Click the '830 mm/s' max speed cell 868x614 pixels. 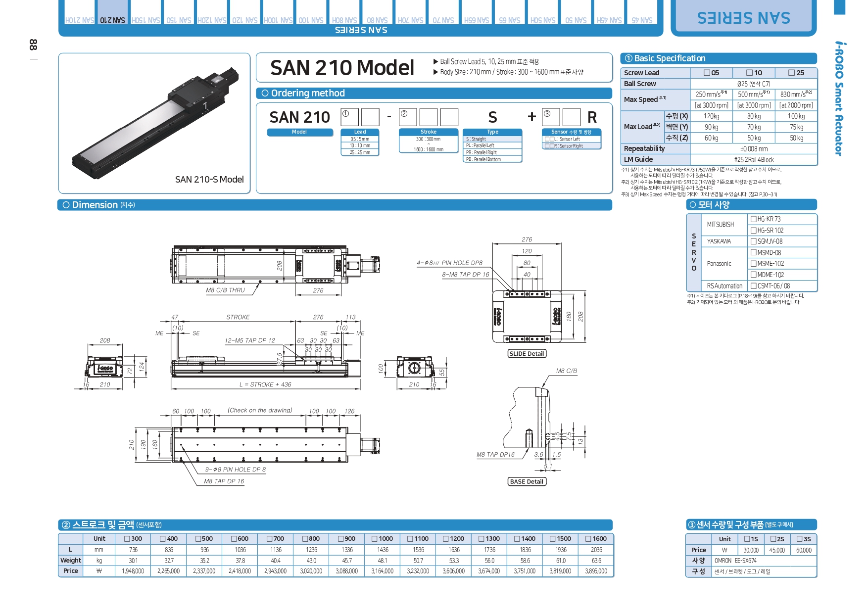(796, 94)
